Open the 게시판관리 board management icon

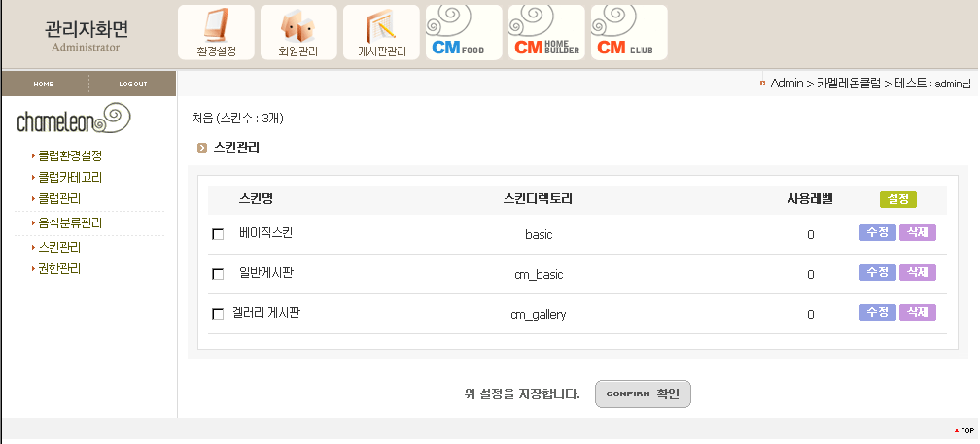381,32
